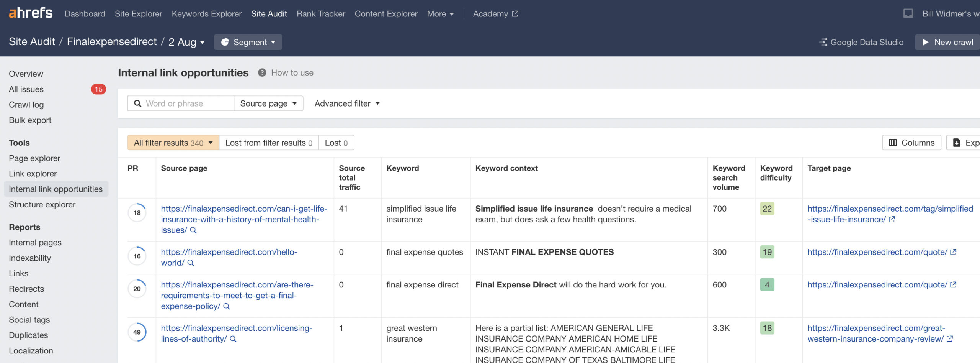Click the Google Data Studio icon
Viewport: 980px width, 363px height.
coord(822,42)
